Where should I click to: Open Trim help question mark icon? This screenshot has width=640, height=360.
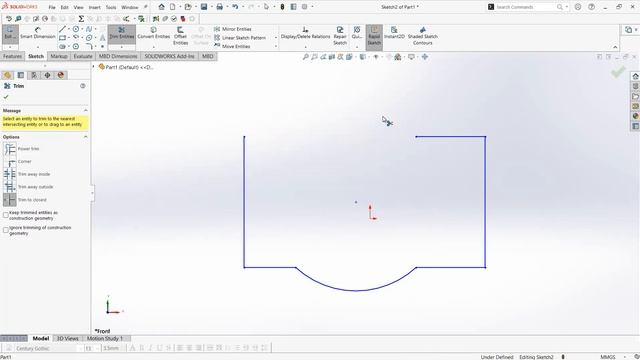(83, 86)
